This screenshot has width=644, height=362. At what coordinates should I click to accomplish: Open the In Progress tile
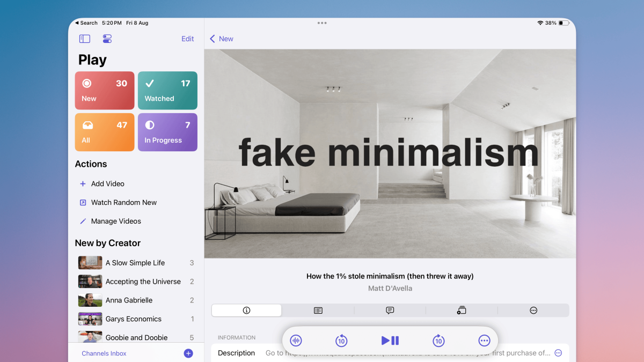click(x=167, y=132)
